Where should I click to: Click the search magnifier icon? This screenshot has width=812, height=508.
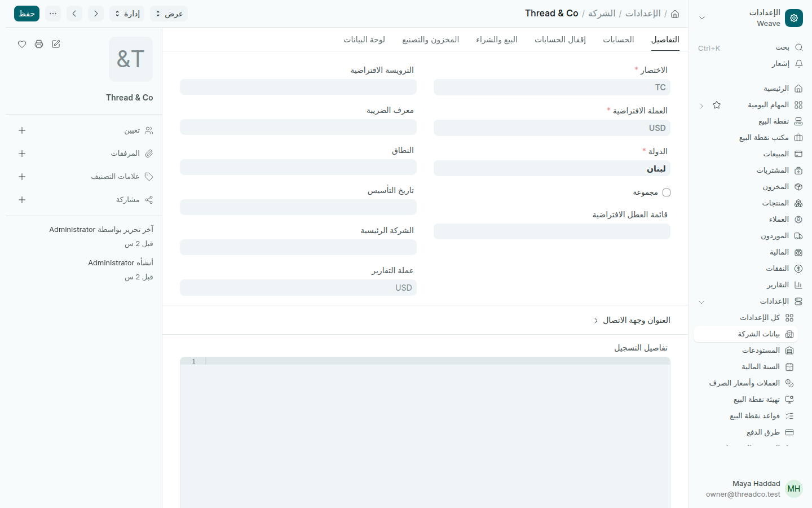[x=798, y=47]
